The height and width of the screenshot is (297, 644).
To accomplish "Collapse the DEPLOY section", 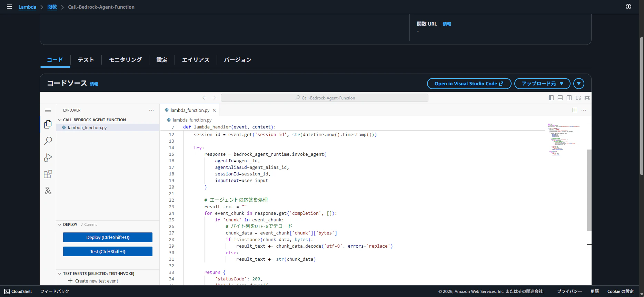I will [60, 224].
